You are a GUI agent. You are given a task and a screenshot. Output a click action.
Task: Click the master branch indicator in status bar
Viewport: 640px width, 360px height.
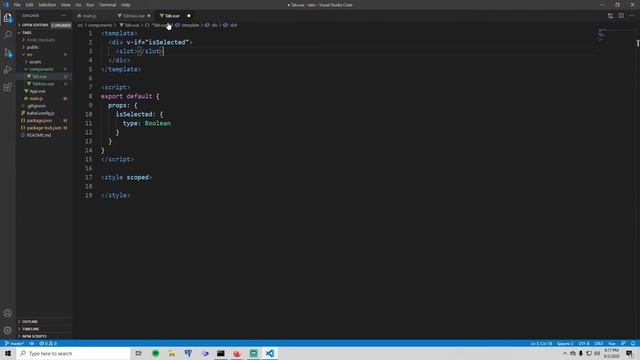14,343
